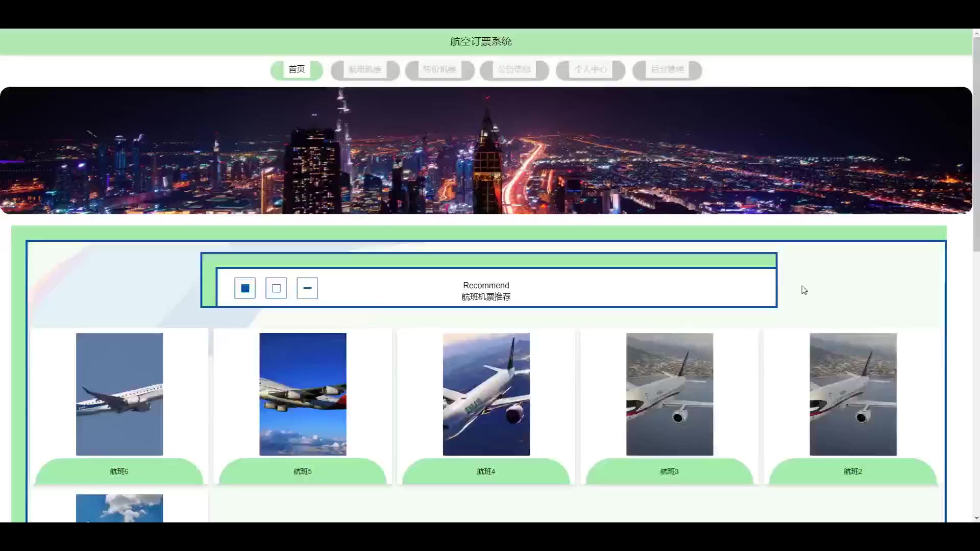
Task: Open the 公告信息 menu item
Action: tap(514, 70)
